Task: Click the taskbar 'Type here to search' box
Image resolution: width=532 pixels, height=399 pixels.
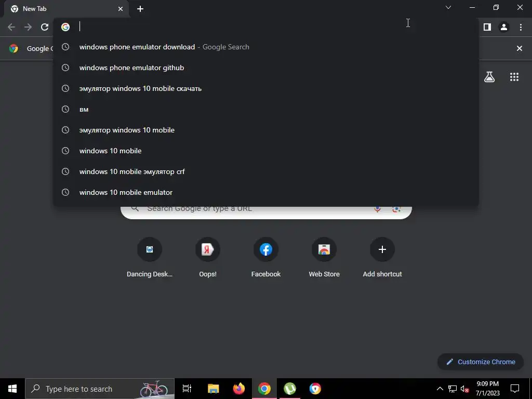Action: pos(100,389)
